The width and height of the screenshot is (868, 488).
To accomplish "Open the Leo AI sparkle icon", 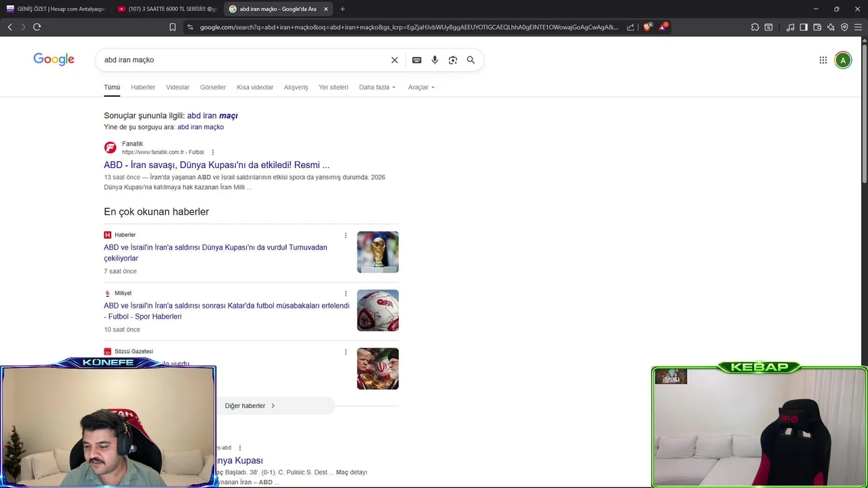I will point(831,27).
